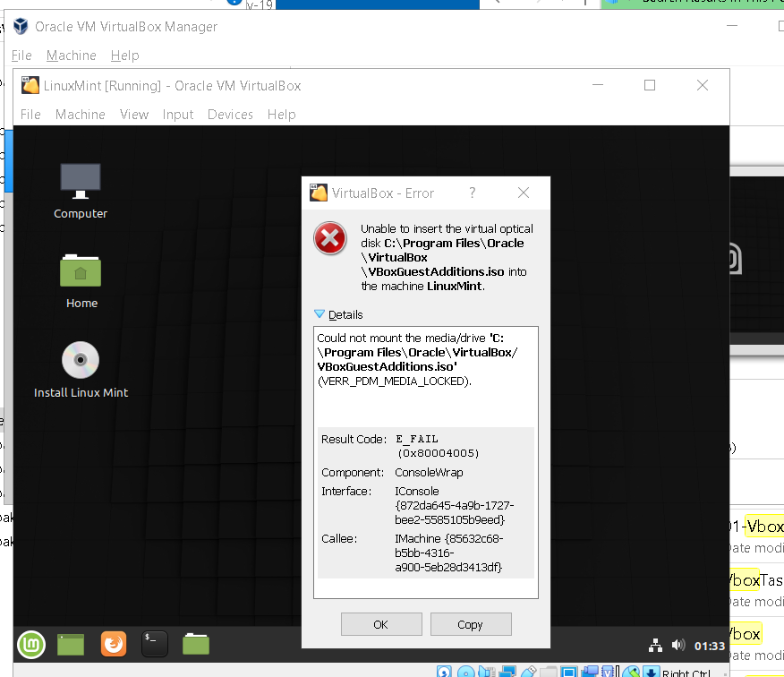Click the volume speaker tray icon
This screenshot has height=677, width=784.
coord(678,645)
